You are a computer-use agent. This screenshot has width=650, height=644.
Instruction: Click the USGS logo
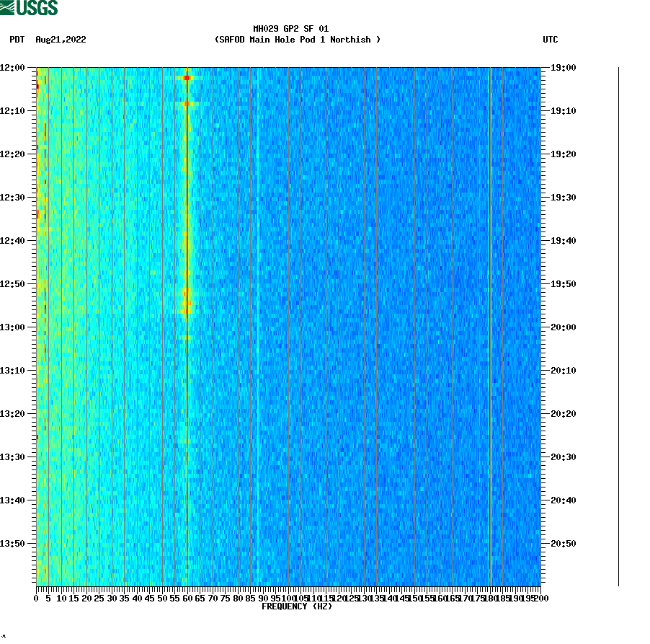(29, 9)
